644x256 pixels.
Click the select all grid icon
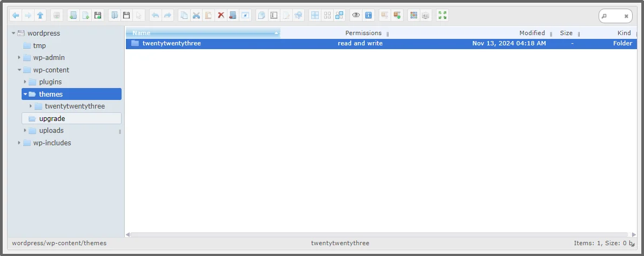coord(315,16)
